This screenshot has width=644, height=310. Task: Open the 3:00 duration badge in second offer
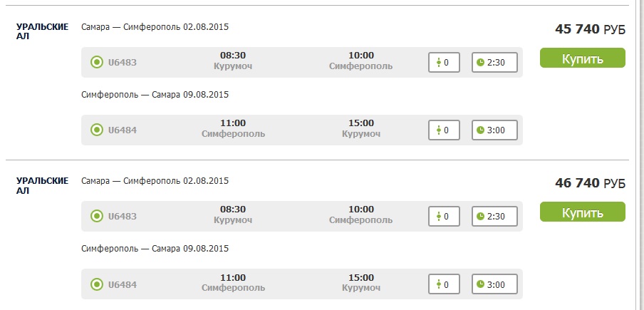494,284
